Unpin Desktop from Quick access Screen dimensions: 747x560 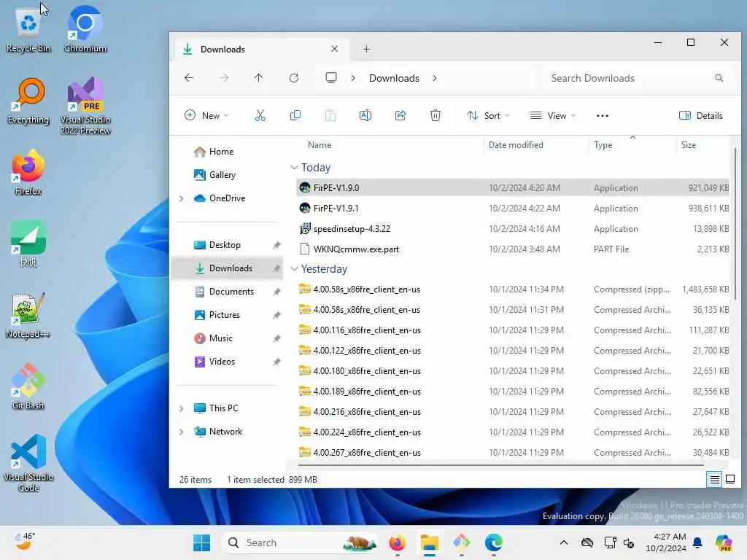276,245
